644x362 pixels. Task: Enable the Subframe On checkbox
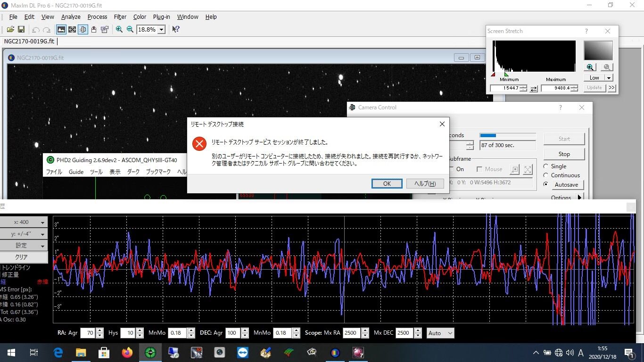452,169
